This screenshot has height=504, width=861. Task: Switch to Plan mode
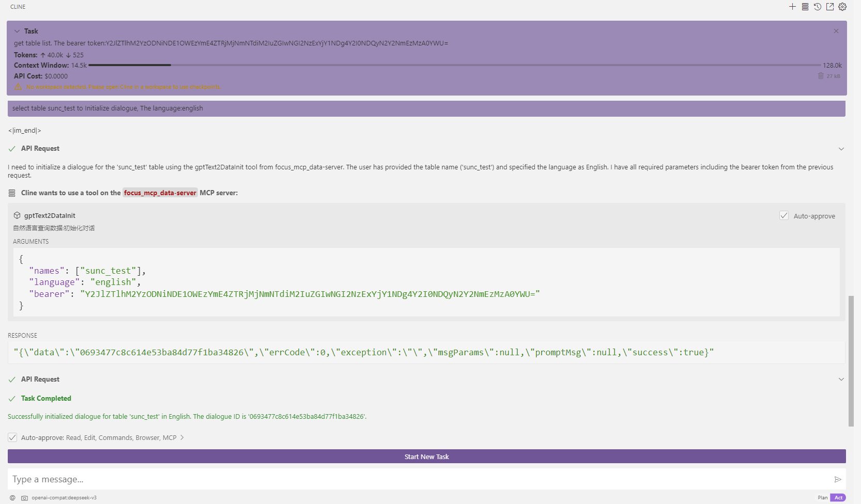pos(822,498)
